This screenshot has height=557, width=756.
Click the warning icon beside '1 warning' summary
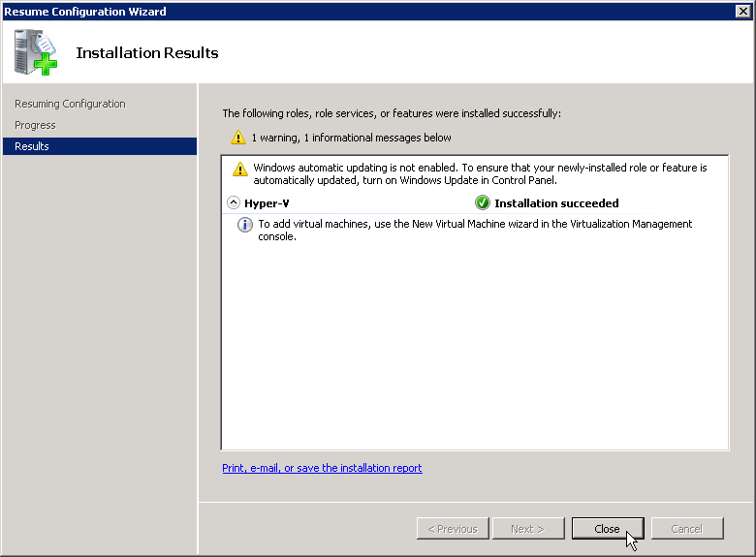[238, 138]
